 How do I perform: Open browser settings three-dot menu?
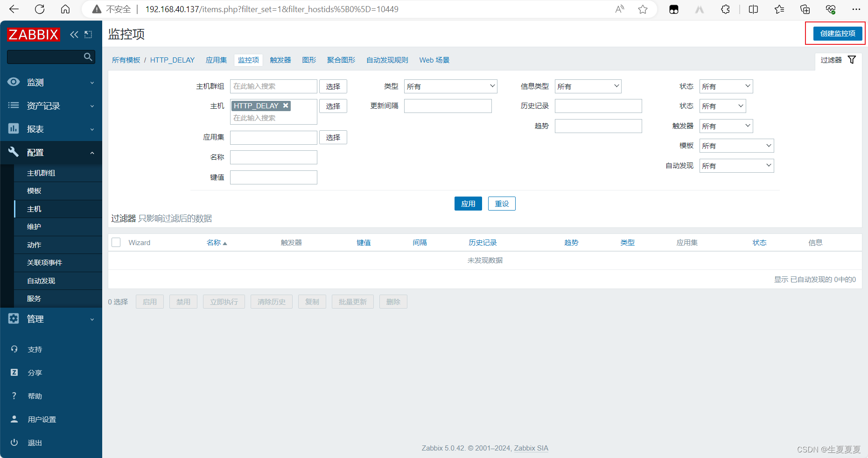(856, 9)
